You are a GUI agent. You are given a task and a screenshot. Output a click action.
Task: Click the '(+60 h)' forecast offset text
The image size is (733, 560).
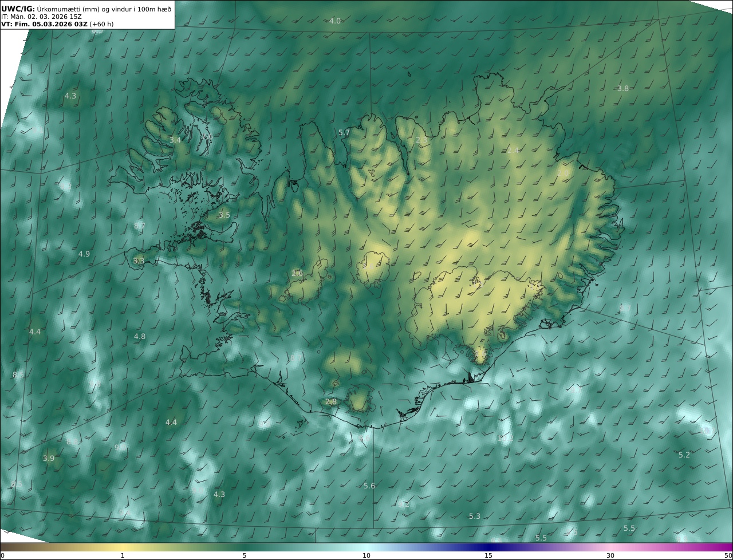click(101, 24)
